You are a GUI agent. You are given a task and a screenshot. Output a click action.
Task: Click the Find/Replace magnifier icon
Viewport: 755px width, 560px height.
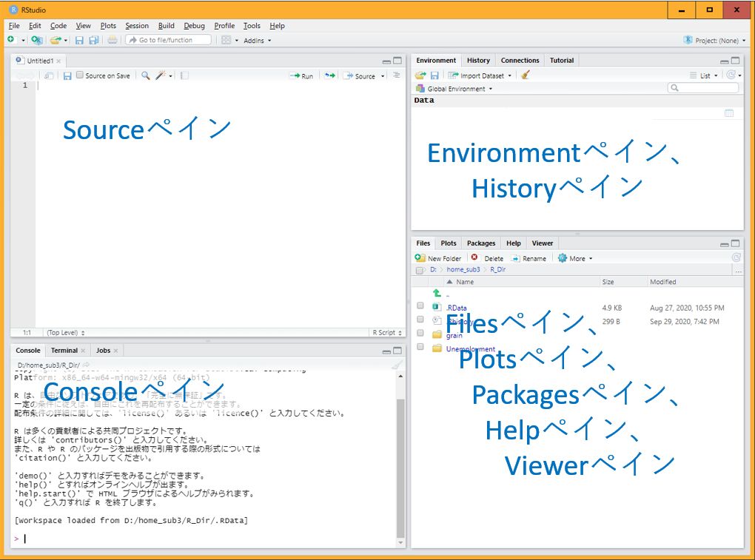click(x=145, y=75)
